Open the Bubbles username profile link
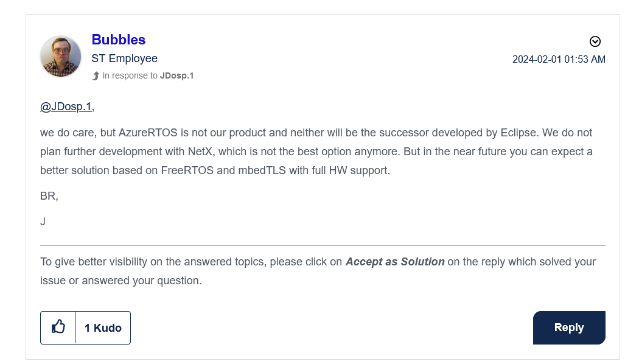Image resolution: width=625 pixels, height=364 pixels. (x=118, y=40)
